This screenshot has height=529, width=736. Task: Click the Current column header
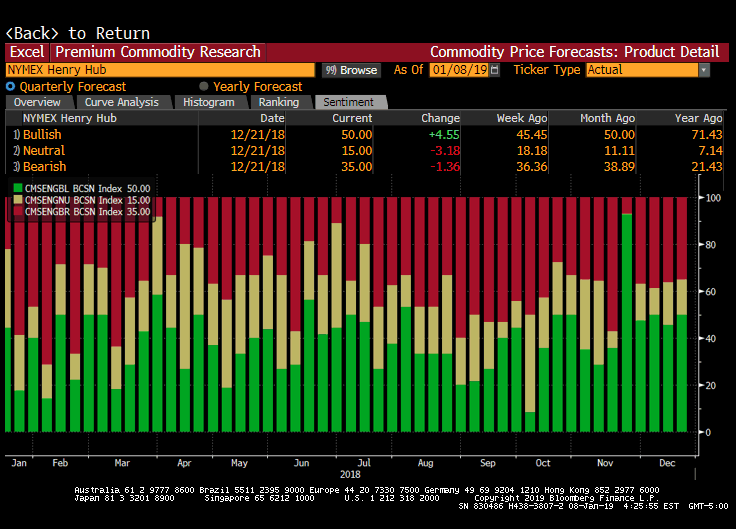click(352, 118)
